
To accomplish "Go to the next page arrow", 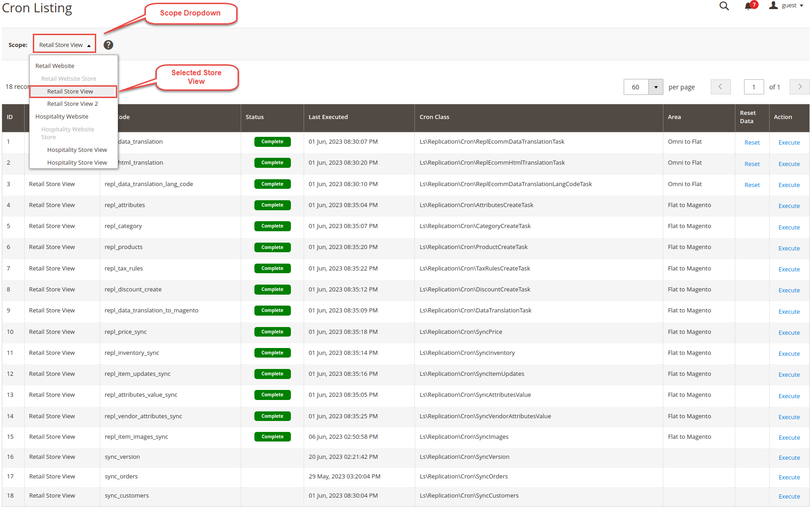I will coord(800,87).
